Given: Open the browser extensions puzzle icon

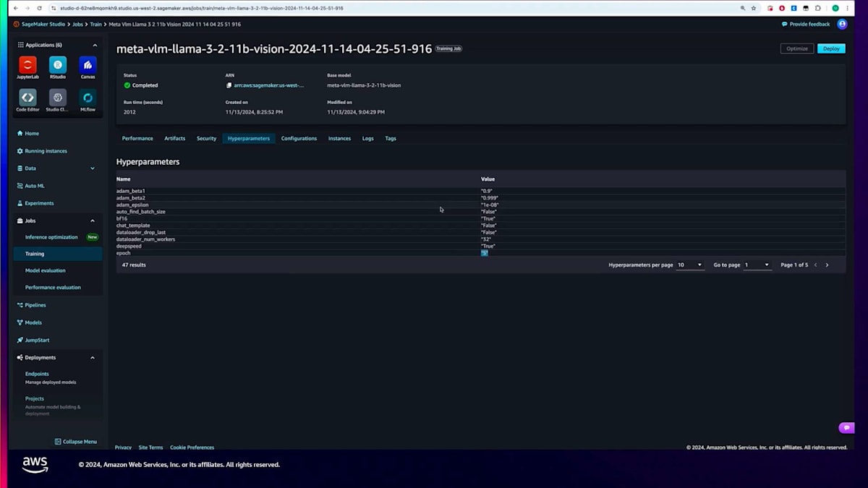Looking at the screenshot, I should click(818, 8).
